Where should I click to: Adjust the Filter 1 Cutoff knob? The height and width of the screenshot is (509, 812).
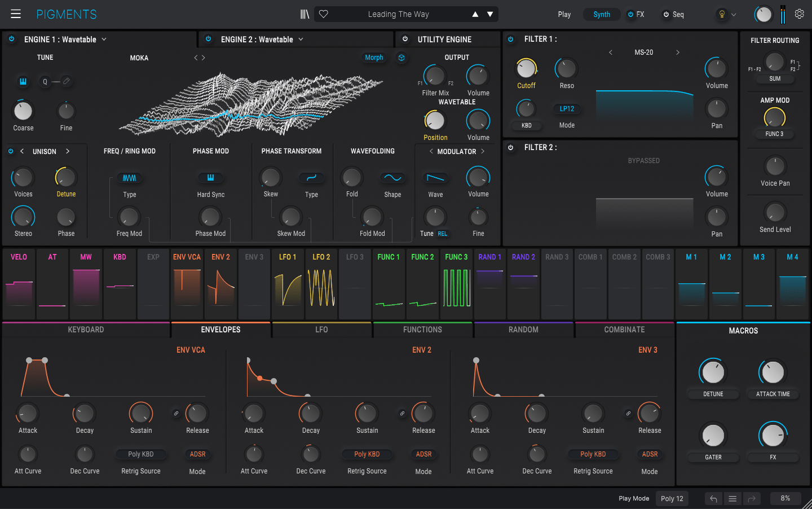526,69
